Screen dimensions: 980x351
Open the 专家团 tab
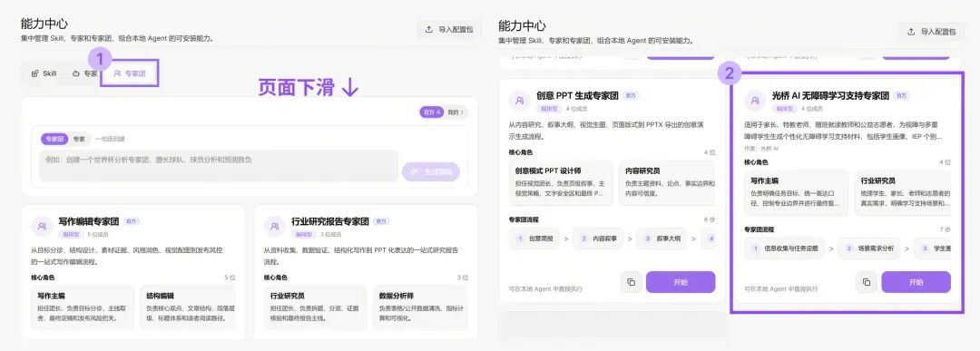click(x=130, y=73)
